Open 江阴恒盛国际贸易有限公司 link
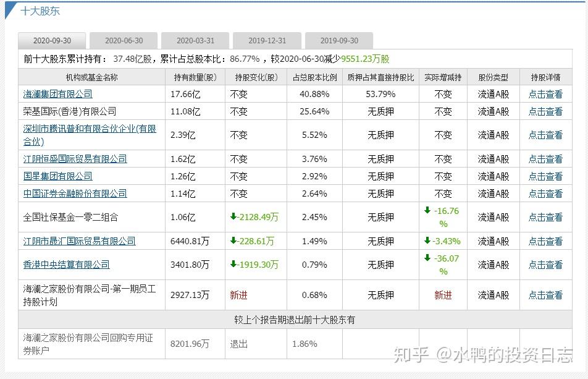Screen dimensions: 588x379 75,159
